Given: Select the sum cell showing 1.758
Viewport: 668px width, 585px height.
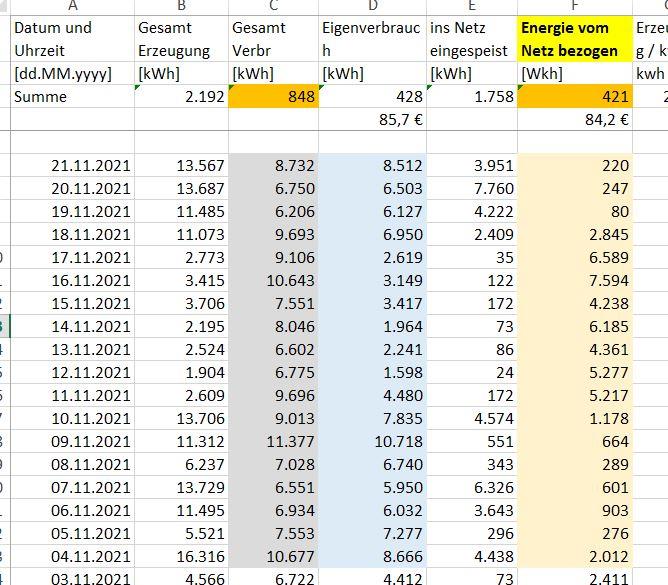Looking at the screenshot, I should click(x=472, y=96).
